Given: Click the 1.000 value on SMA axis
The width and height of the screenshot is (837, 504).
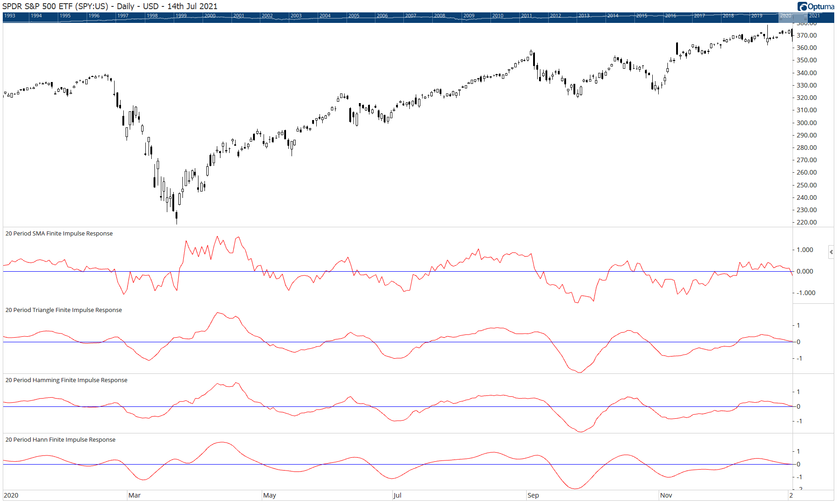Looking at the screenshot, I should point(805,250).
